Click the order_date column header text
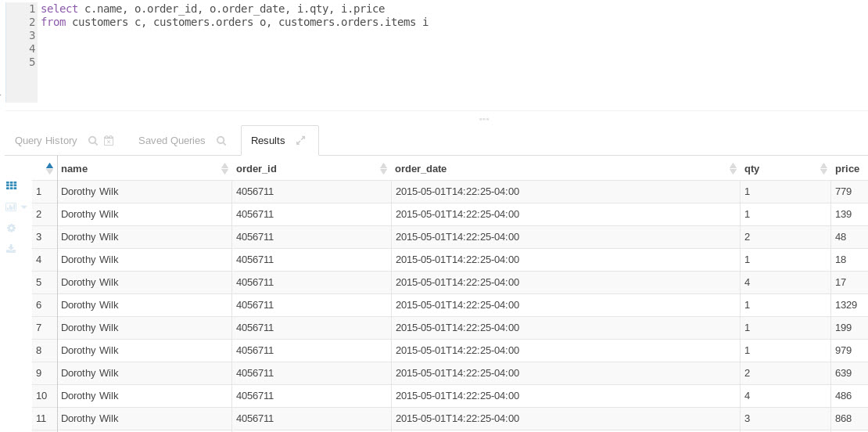 click(421, 169)
